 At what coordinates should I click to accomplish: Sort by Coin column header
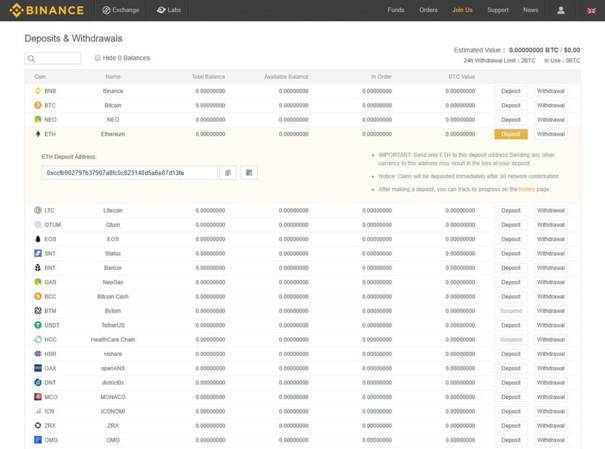coord(40,77)
